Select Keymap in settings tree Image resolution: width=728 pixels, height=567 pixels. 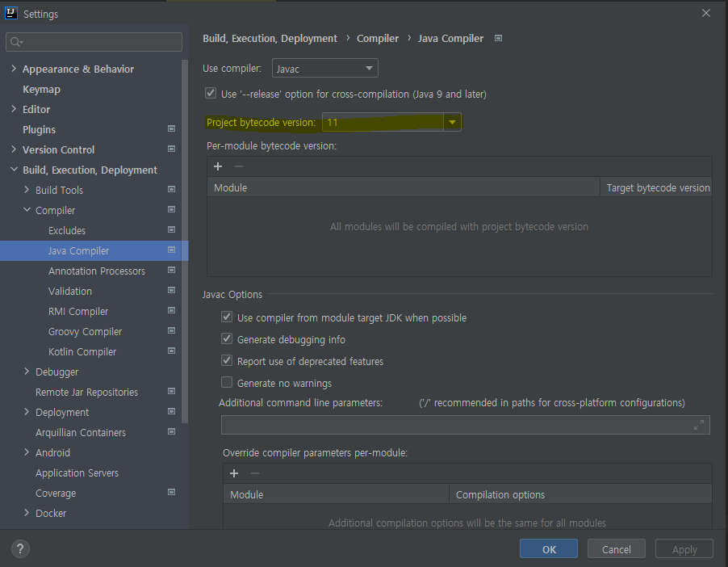(41, 89)
